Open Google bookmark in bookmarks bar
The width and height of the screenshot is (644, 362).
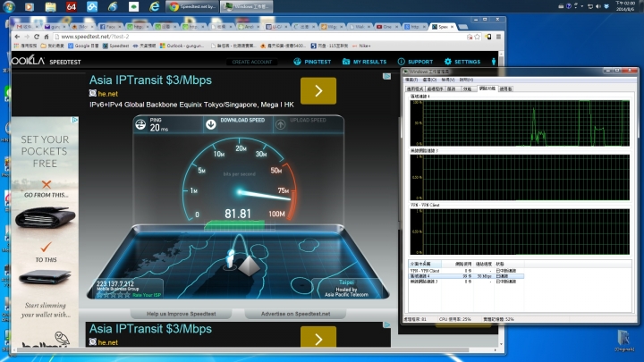83,46
